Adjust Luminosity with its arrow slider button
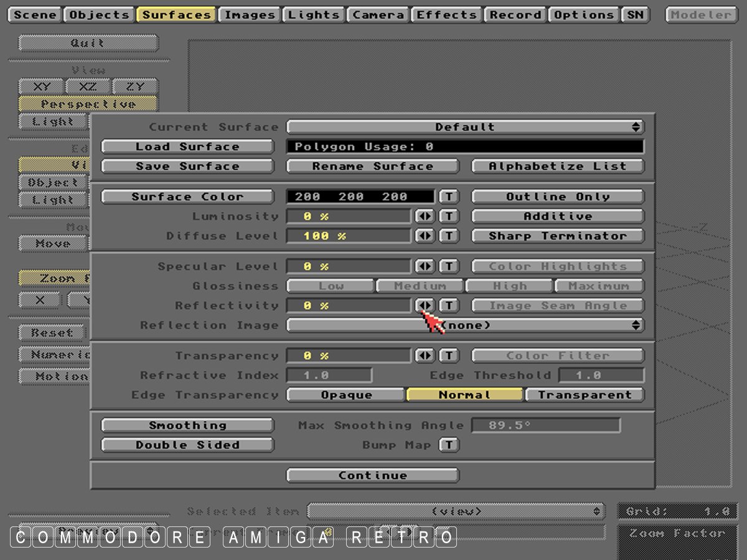747x560 pixels. click(x=425, y=217)
